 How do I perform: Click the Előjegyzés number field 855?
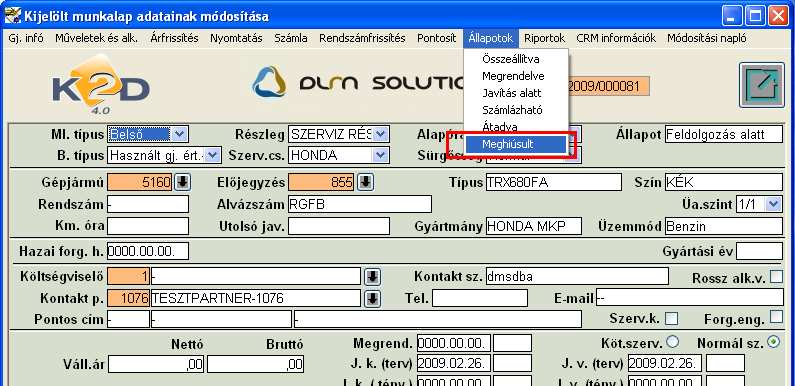click(x=321, y=182)
